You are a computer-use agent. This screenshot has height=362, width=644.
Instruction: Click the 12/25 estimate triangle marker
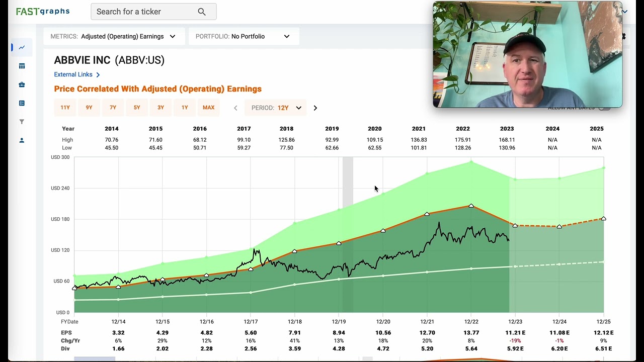pos(604,219)
